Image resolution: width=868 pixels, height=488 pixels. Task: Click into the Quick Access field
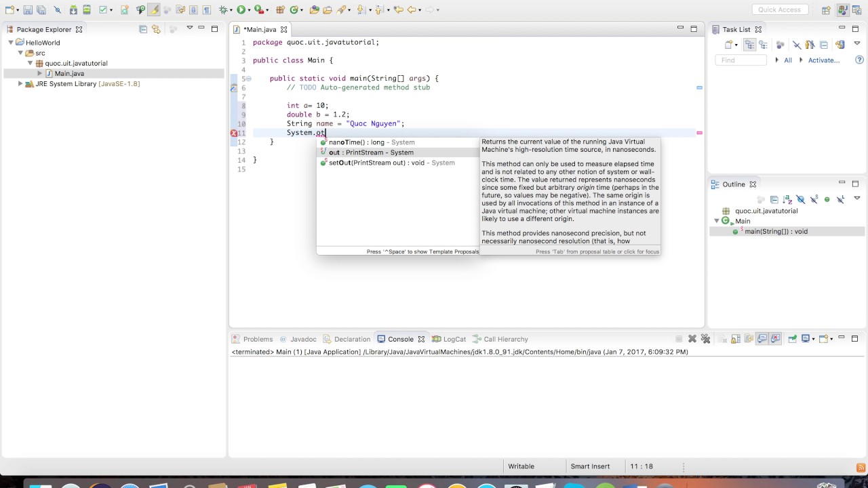[x=779, y=9]
